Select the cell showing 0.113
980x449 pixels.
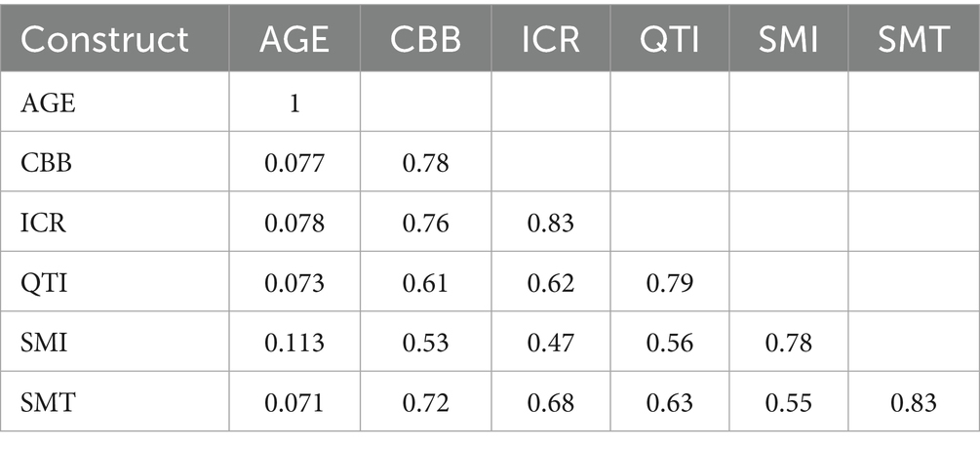pos(294,344)
